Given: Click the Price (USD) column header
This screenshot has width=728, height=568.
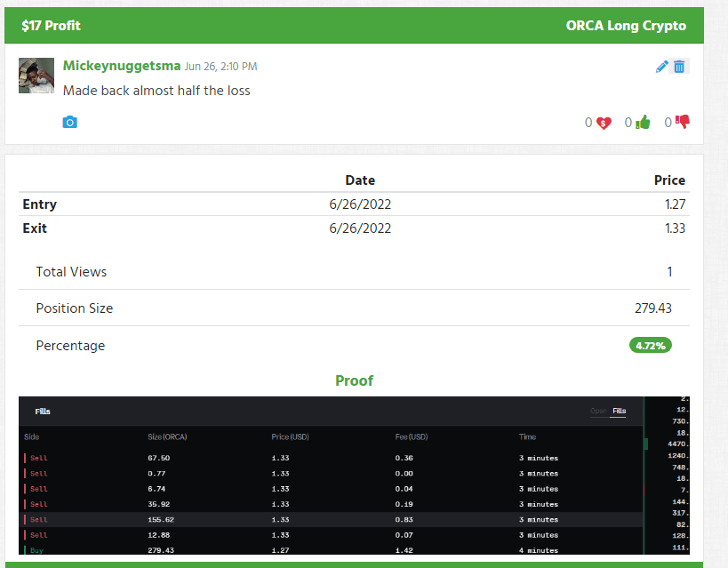Looking at the screenshot, I should (290, 437).
